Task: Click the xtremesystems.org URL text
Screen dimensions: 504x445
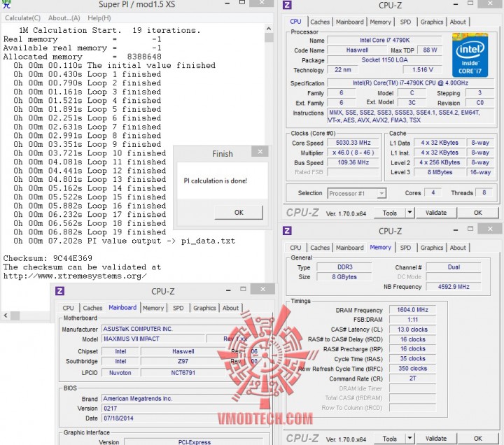Action: [x=75, y=276]
